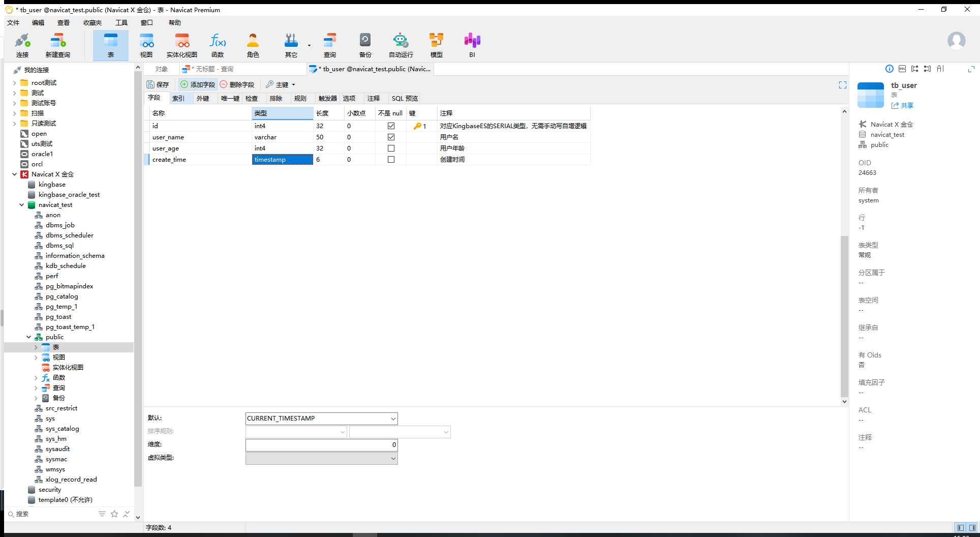Pop out the right information panel
Image resolution: width=980 pixels, height=537 pixels.
(971, 69)
